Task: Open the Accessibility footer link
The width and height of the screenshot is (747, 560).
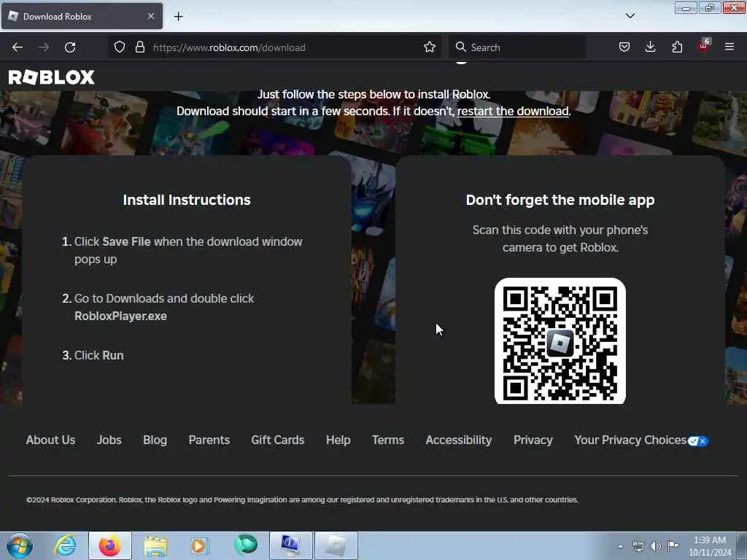Action: 459,440
